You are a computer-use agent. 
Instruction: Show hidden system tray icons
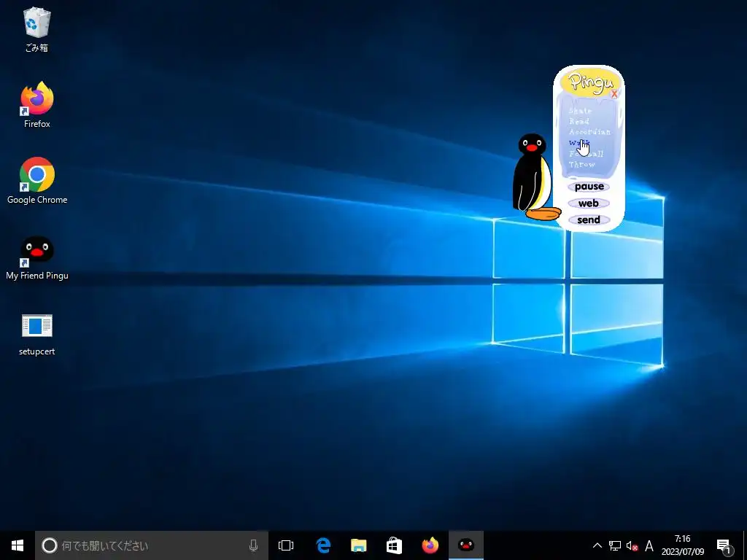pyautogui.click(x=597, y=545)
